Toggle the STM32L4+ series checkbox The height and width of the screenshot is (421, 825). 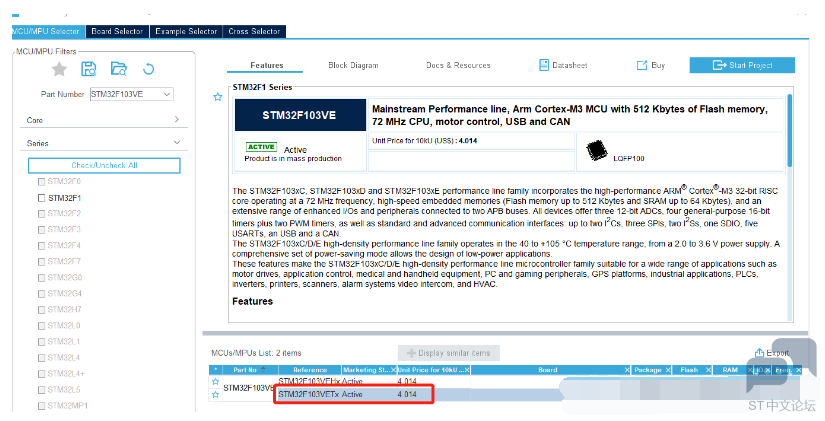tap(41, 374)
